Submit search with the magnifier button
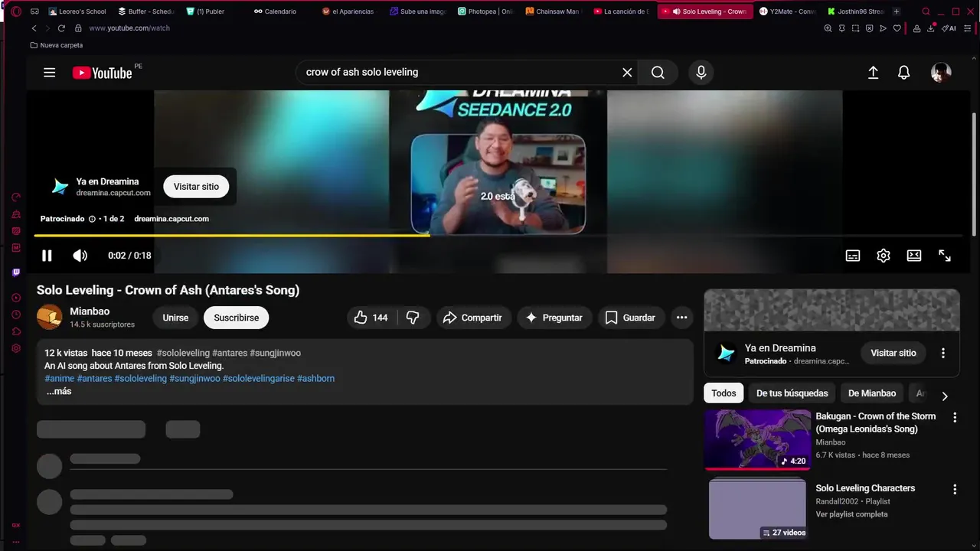Screen dimensions: 980x551 point(658,72)
